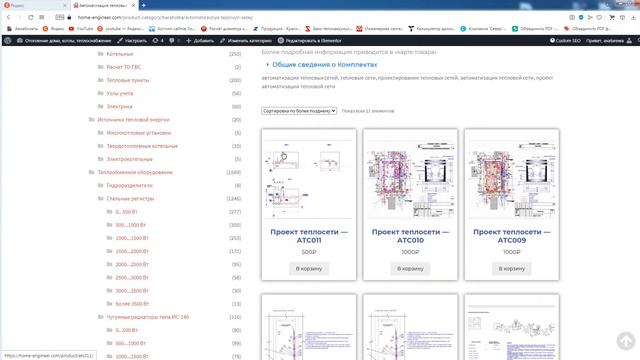Close the active heating automation tab

pos(133,6)
